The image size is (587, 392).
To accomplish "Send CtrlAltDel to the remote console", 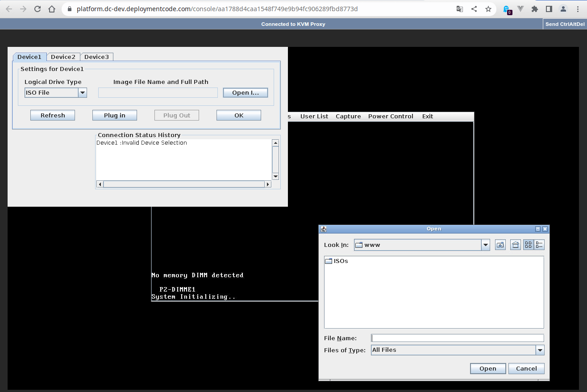I will (x=565, y=24).
